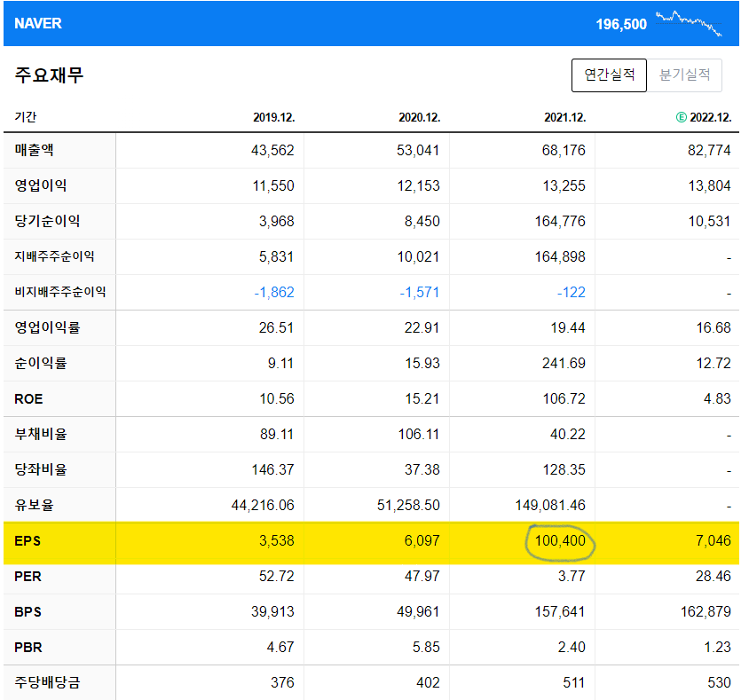Click the 유보율 value 149,081.46

pos(550,505)
